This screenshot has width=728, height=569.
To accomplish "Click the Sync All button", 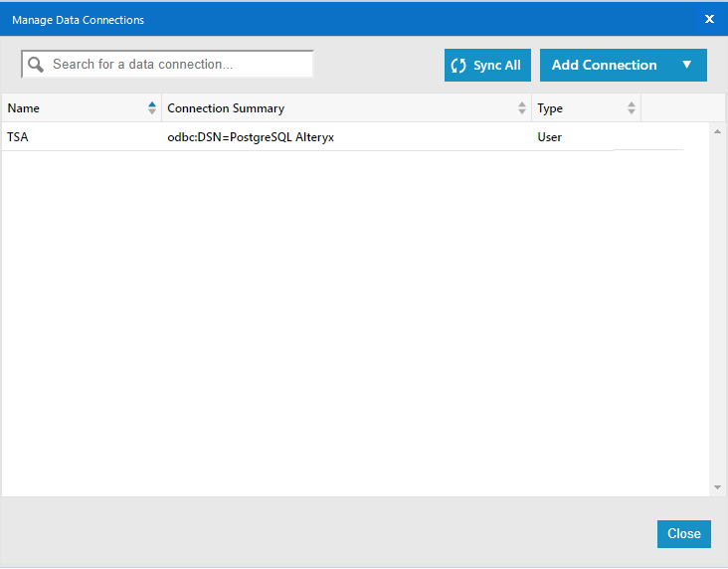I will tap(487, 65).
